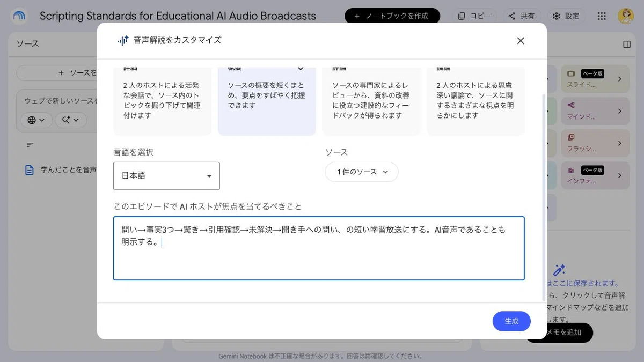Image resolution: width=644 pixels, height=362 pixels.
Task: Pick the expert review feedback format card
Action: tap(371, 101)
